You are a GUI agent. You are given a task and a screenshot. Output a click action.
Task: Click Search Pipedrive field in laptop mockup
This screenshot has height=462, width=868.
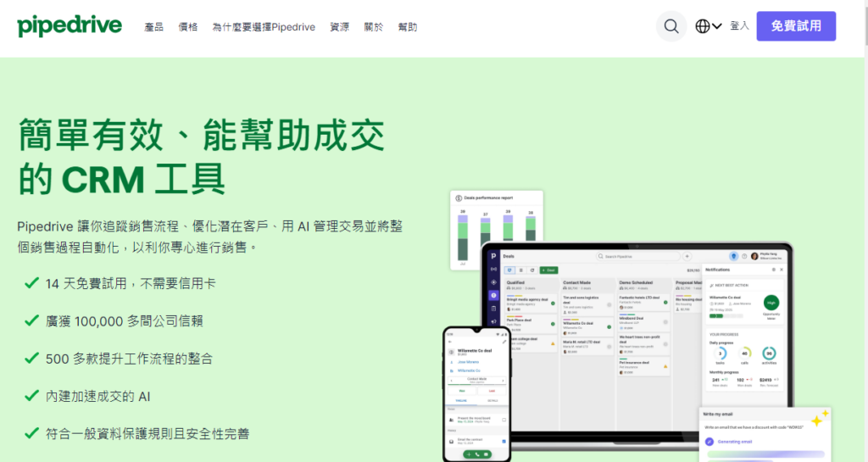637,256
